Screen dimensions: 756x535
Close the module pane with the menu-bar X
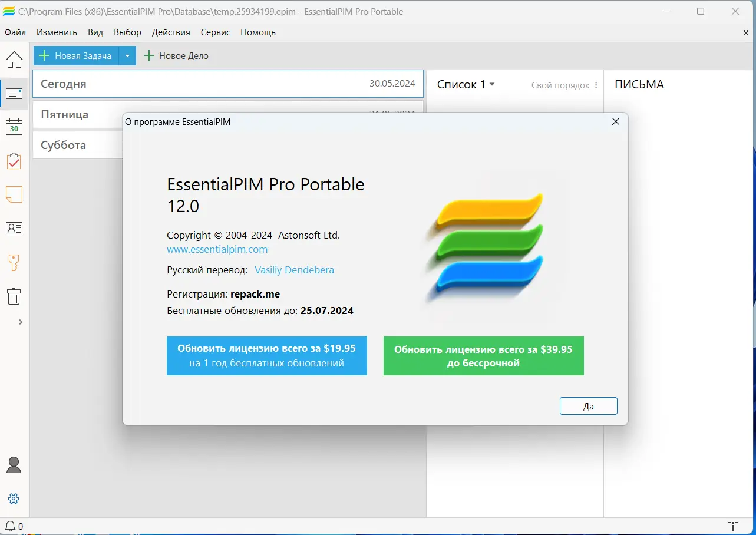(x=746, y=33)
